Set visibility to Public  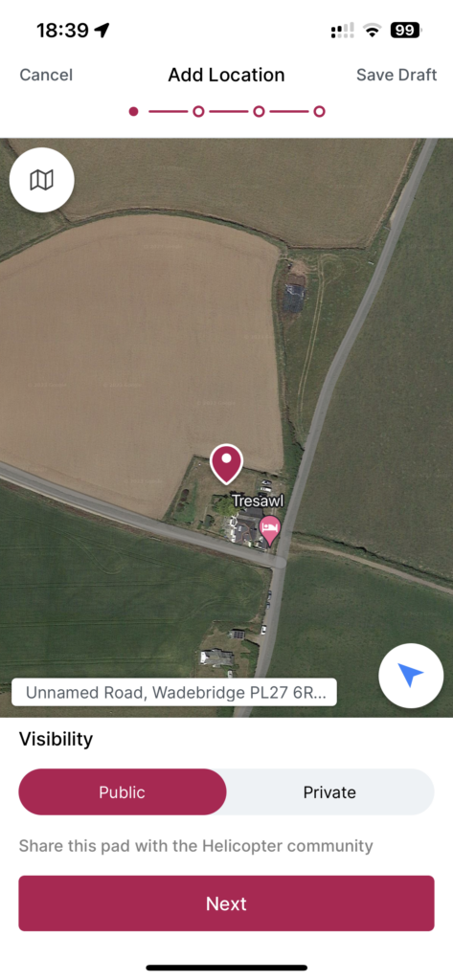123,791
